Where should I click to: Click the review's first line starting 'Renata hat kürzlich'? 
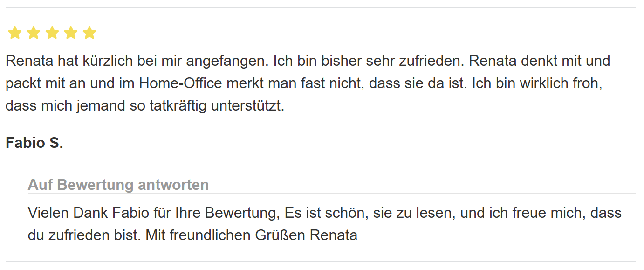(x=308, y=61)
